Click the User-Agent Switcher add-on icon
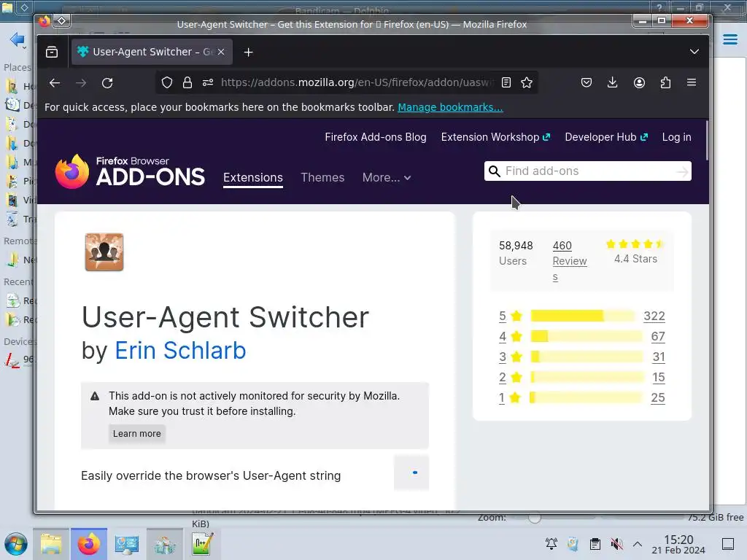The height and width of the screenshot is (560, 747). (x=104, y=252)
